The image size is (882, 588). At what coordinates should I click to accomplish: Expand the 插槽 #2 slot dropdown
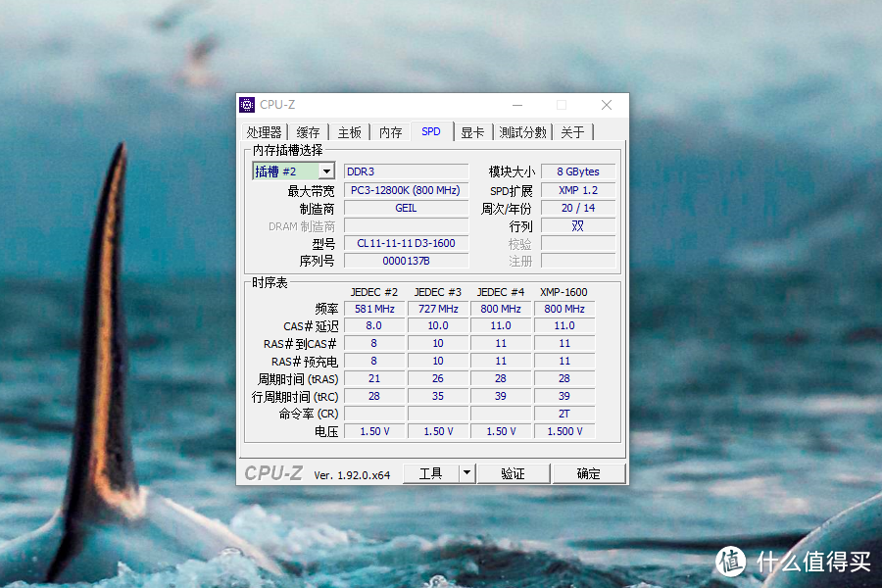(x=326, y=171)
